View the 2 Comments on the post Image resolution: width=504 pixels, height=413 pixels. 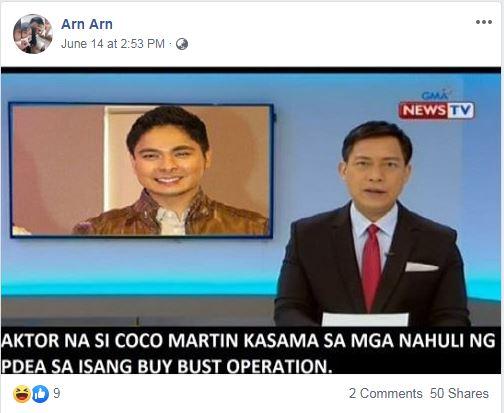coord(386,393)
